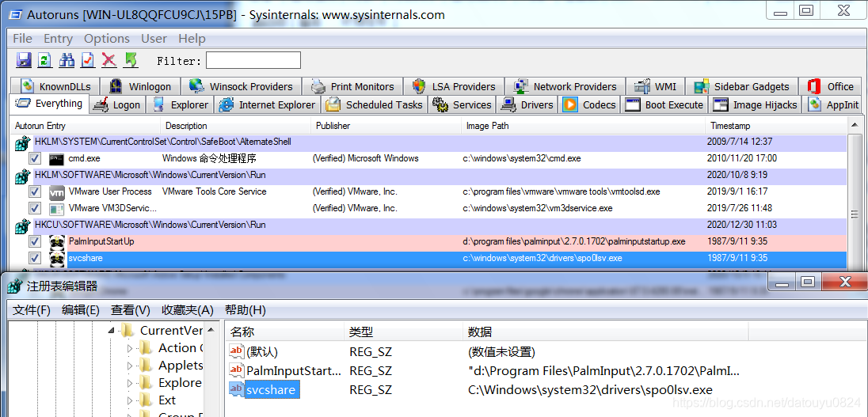This screenshot has height=417, width=868.
Task: Click the Filter input field
Action: (253, 60)
